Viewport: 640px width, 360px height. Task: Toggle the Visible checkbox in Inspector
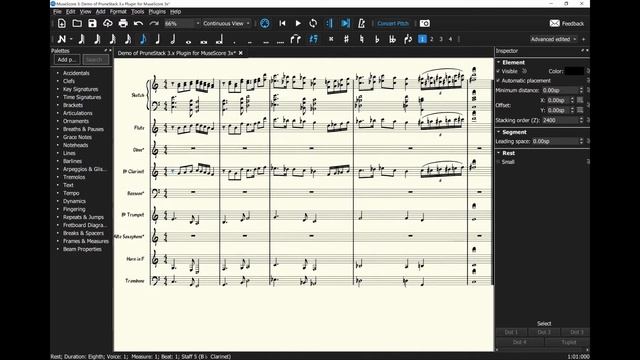pos(498,71)
